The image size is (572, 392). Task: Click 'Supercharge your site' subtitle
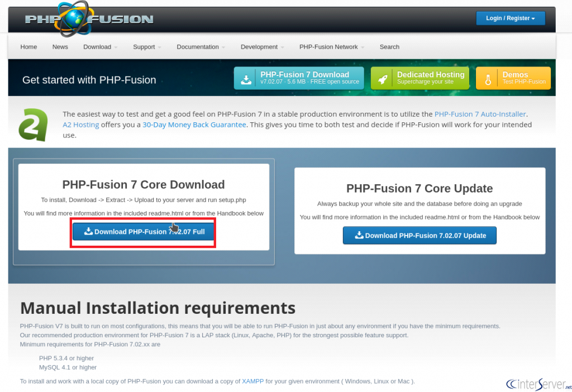coord(425,82)
